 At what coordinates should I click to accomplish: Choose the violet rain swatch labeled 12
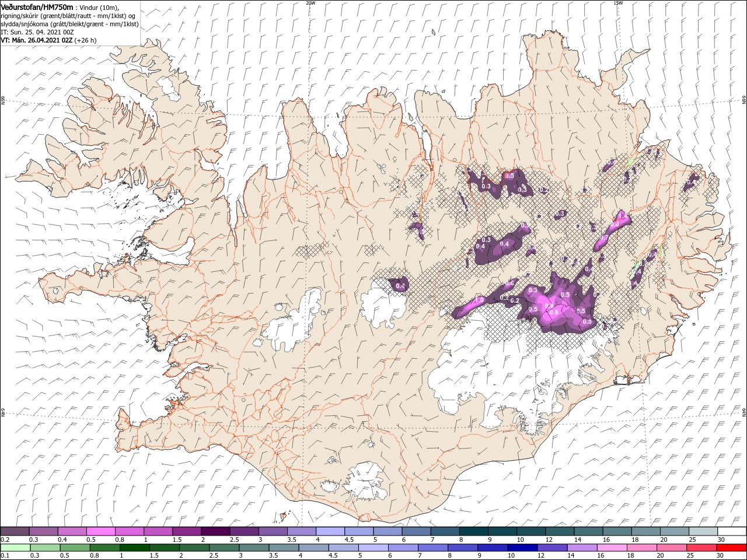pos(552,548)
